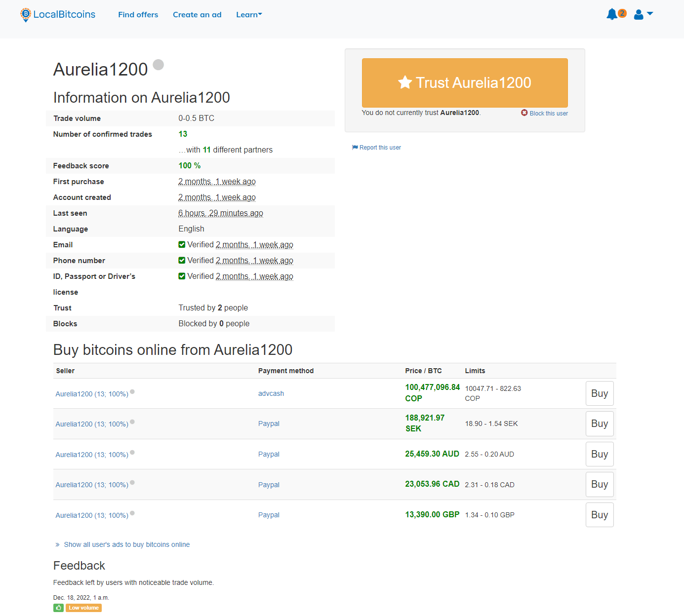Screen dimensions: 684x616
Task: Click the English language value
Action: tap(191, 229)
